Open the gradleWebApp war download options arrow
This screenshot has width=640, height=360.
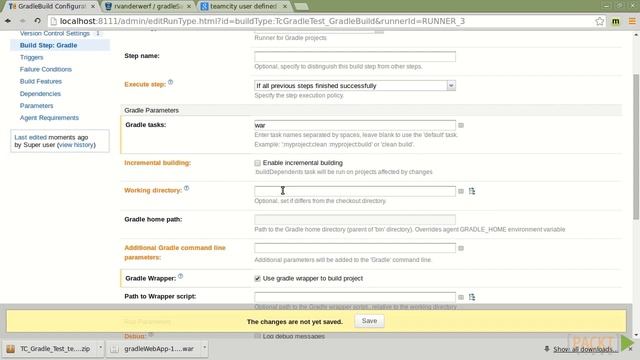(204, 348)
